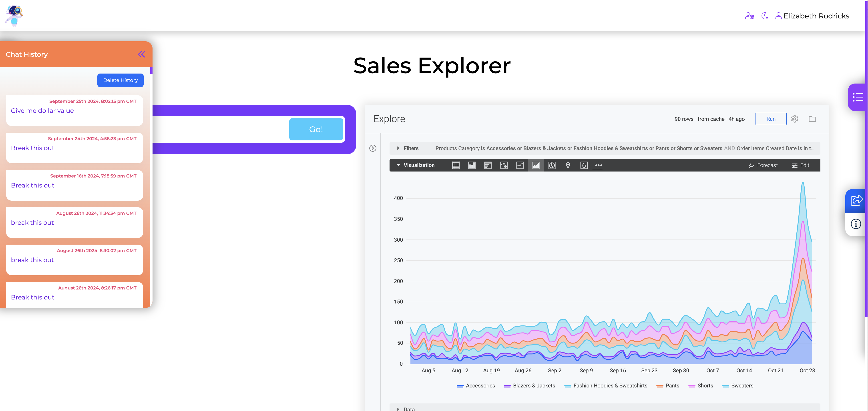Open 'Give me dollar value' chat
This screenshot has width=868, height=411.
74,110
